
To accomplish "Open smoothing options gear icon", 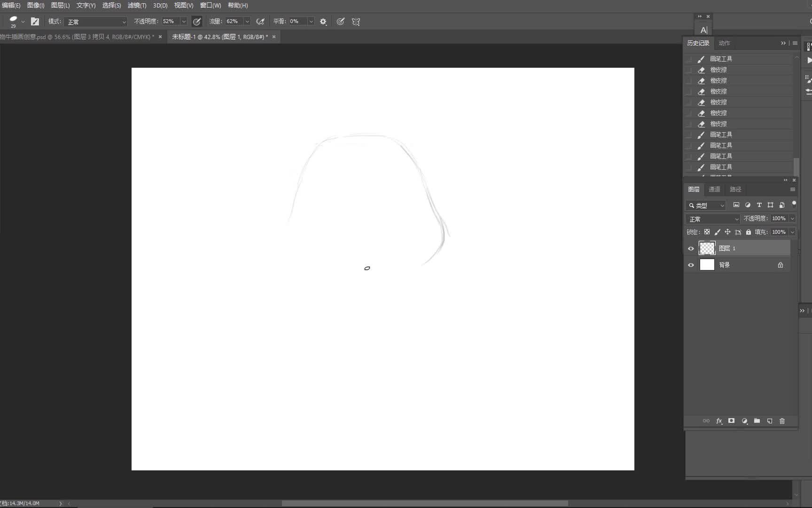I will tap(323, 22).
